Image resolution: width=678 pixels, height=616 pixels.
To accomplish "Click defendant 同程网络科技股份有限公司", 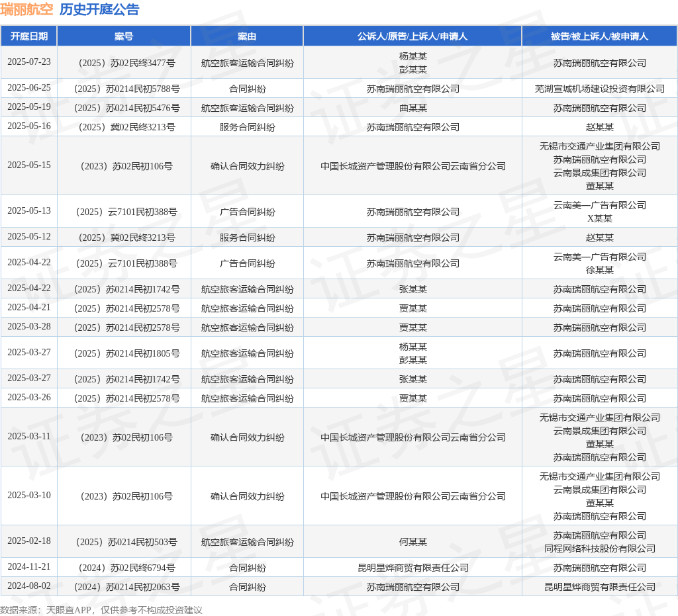I will pos(599,549).
